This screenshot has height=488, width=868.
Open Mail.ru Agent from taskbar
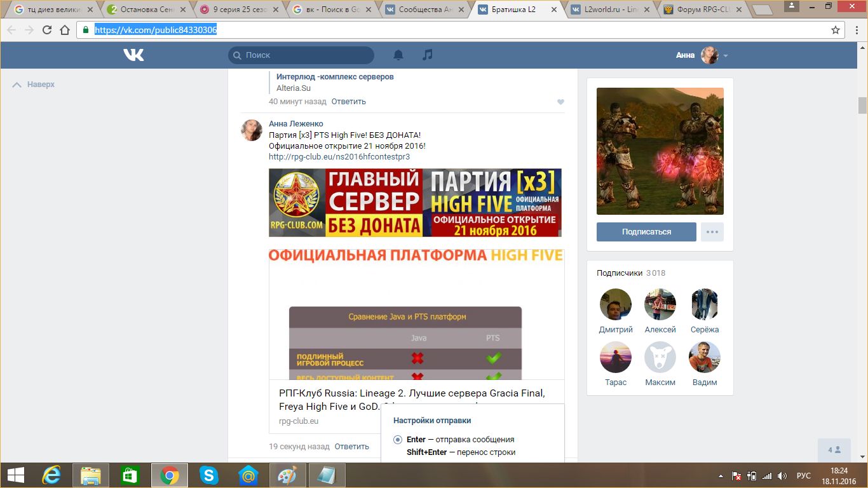[248, 475]
